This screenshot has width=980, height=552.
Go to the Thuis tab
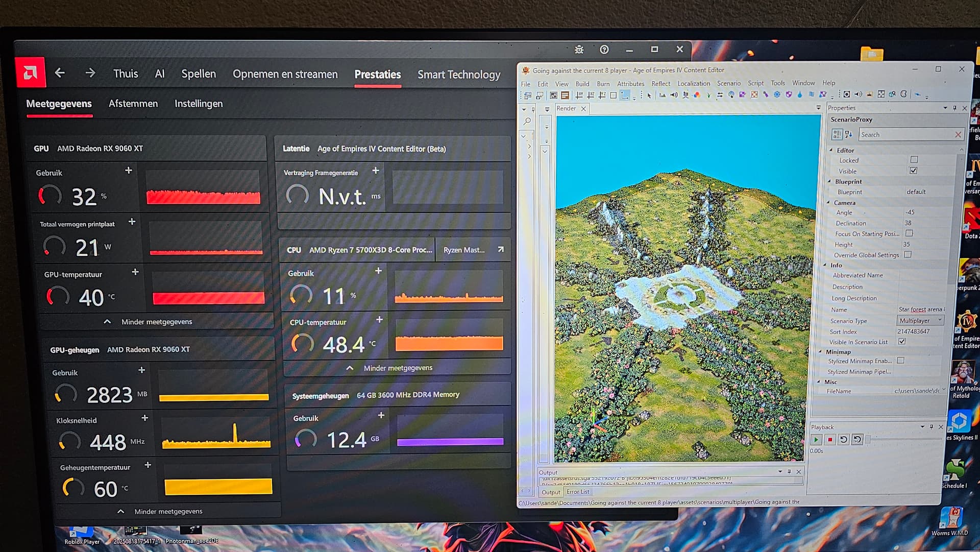tap(126, 74)
